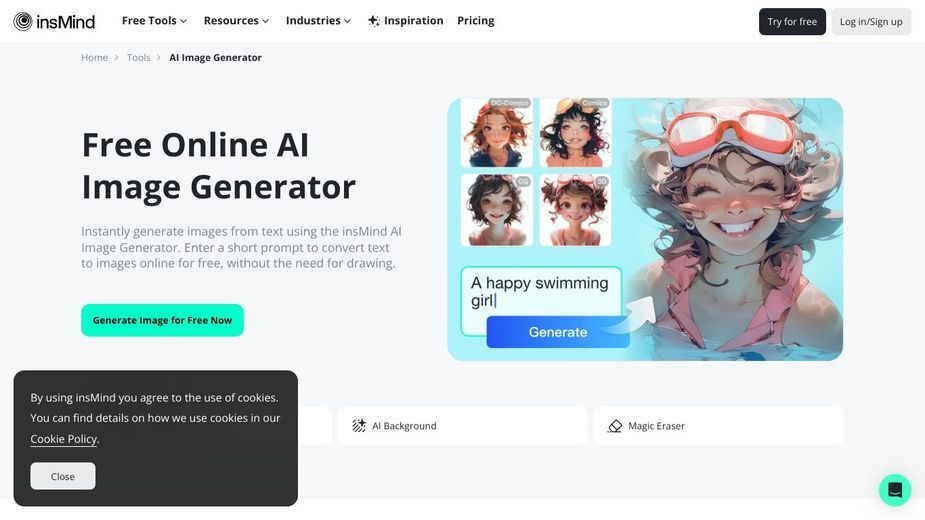Viewport: 925px width, 520px height.
Task: Open the Pricing page
Action: click(x=475, y=21)
